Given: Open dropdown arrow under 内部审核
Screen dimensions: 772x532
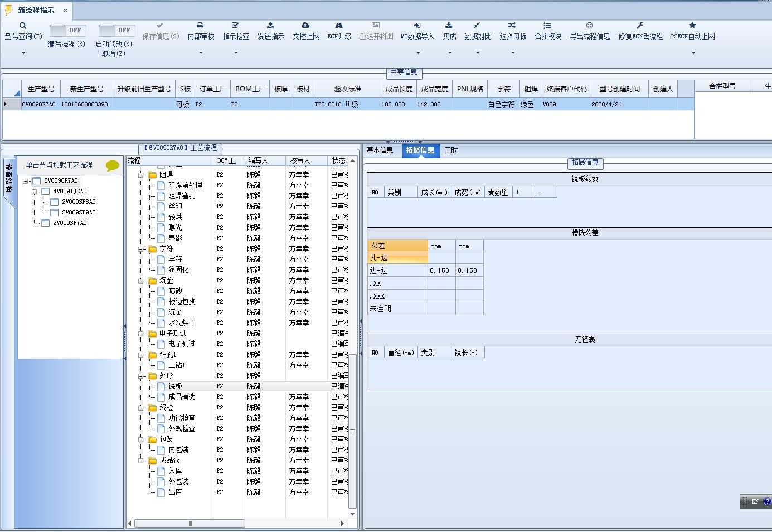Looking at the screenshot, I should click(x=201, y=53).
